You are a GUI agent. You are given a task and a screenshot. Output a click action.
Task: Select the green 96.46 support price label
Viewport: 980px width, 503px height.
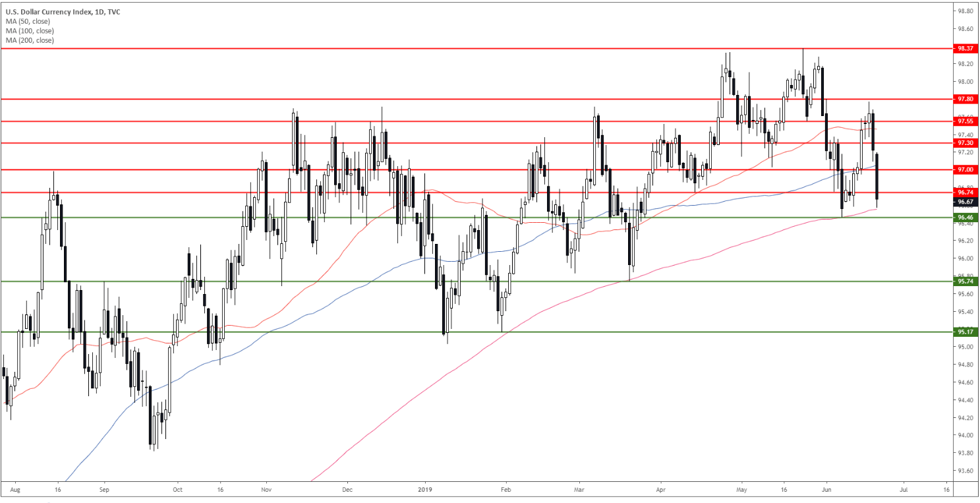point(965,217)
